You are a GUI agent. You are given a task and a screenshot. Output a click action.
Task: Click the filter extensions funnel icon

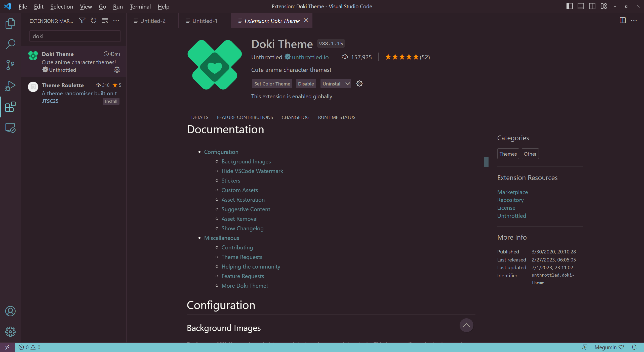click(82, 20)
